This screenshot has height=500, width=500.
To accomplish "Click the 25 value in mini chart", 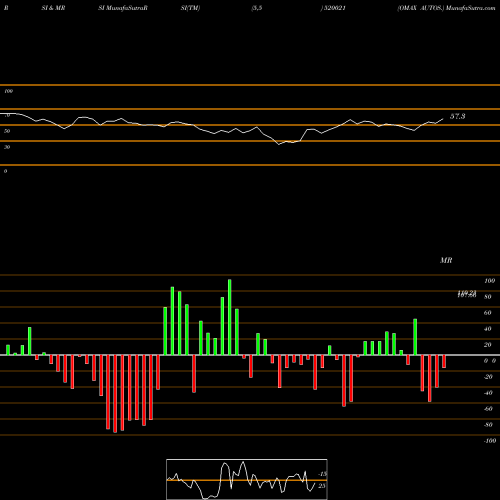I will pos(322,486).
